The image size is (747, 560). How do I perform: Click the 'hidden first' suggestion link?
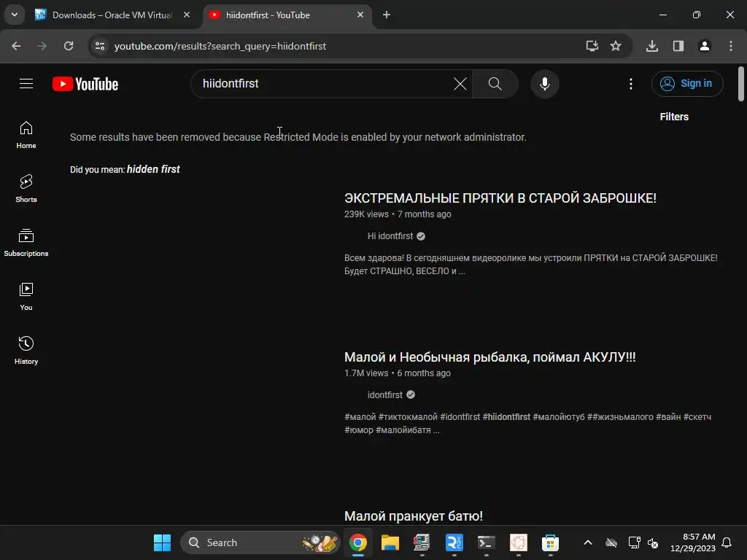[x=153, y=169]
